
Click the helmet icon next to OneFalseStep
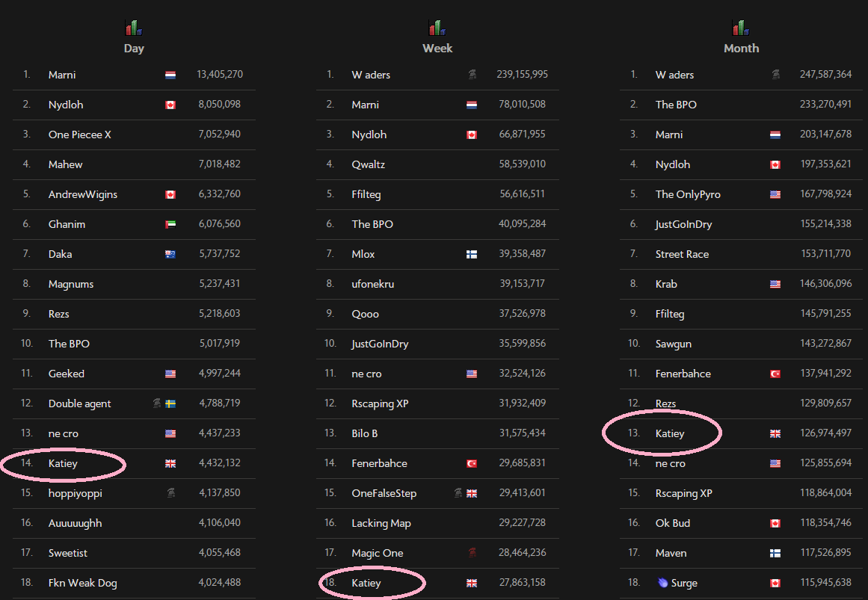tap(458, 492)
